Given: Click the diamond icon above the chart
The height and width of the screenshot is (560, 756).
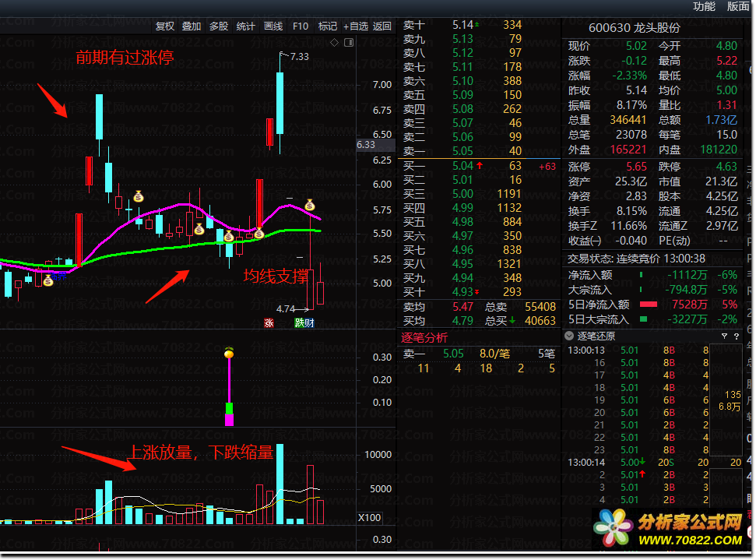Looking at the screenshot, I should (334, 42).
